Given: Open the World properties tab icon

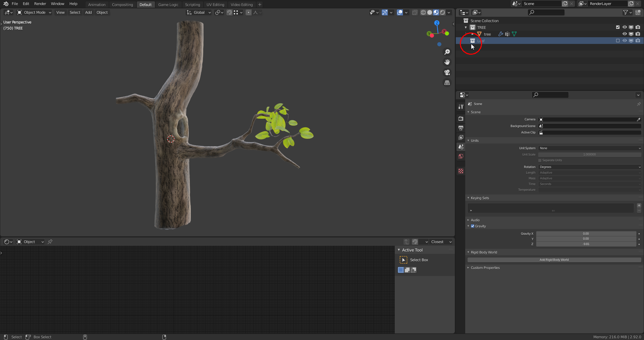Looking at the screenshot, I should pos(461,157).
